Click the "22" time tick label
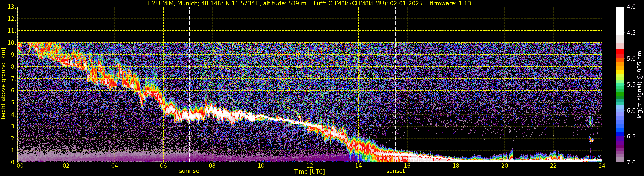This screenshot has width=644, height=176. (553, 166)
